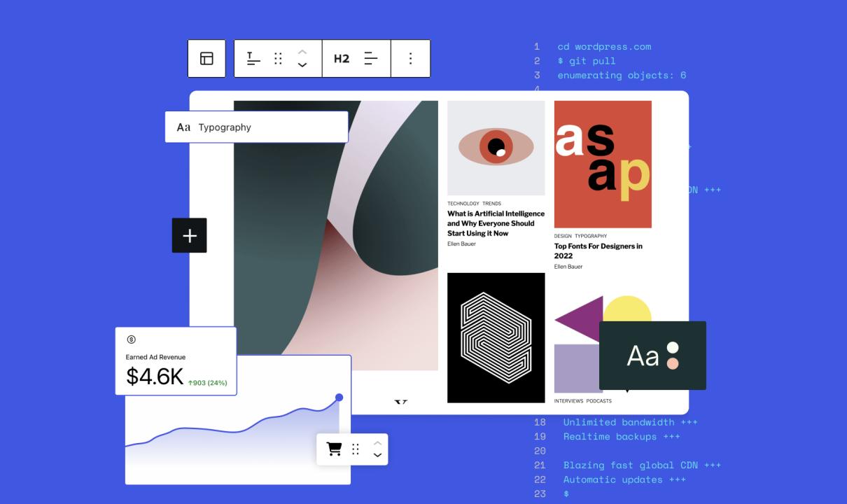This screenshot has width=847, height=504.
Task: Open the Typography panel
Action: click(x=256, y=127)
